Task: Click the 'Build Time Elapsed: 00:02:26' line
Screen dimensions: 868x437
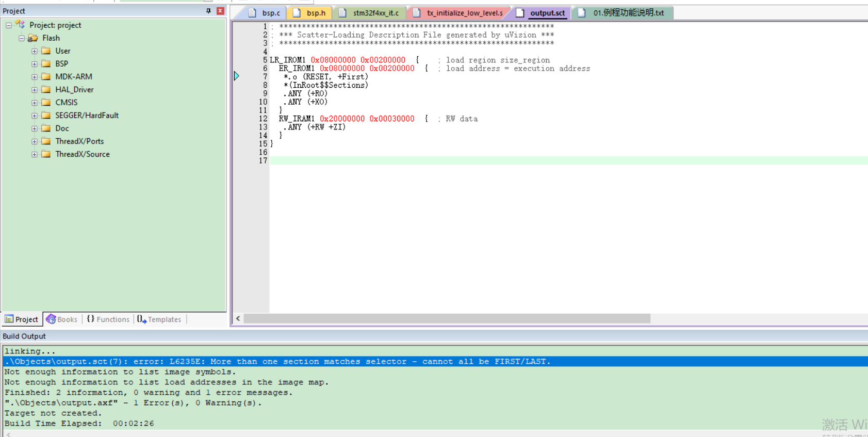Action: 79,424
